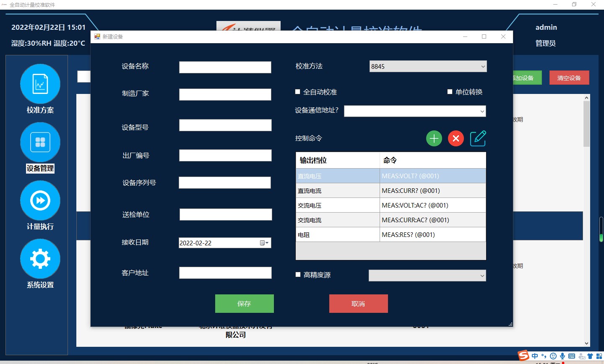
Task: Open the 设备管理 sidebar icon
Action: click(x=40, y=142)
